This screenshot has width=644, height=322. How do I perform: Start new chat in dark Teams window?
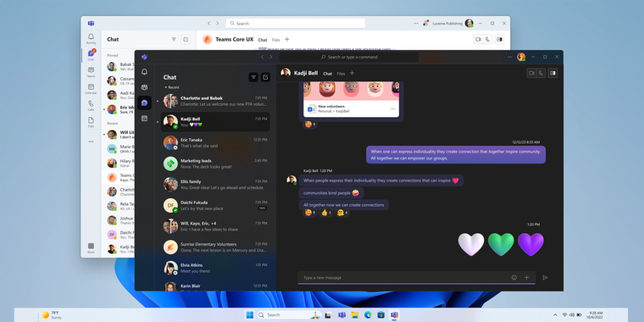(x=265, y=77)
